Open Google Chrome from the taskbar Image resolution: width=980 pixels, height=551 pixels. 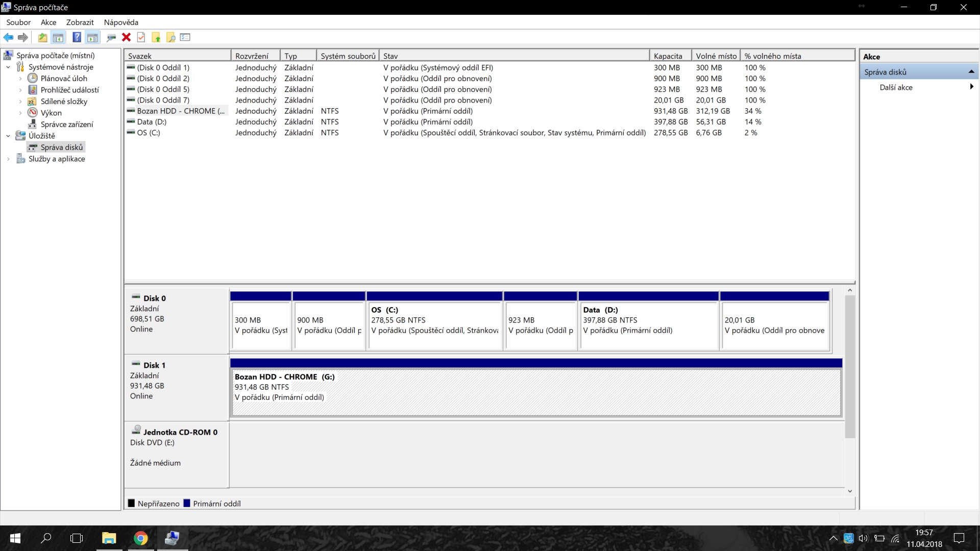(x=141, y=538)
